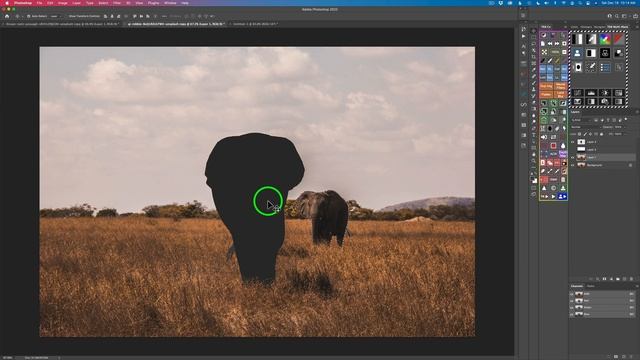Click the purple button in TK8 Cx panel

pyautogui.click(x=563, y=154)
